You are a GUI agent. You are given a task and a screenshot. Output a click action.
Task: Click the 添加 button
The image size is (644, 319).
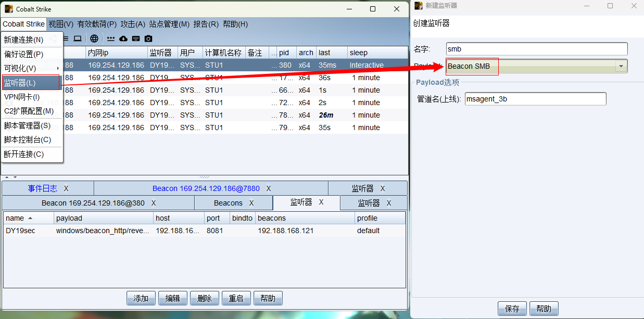pos(141,298)
